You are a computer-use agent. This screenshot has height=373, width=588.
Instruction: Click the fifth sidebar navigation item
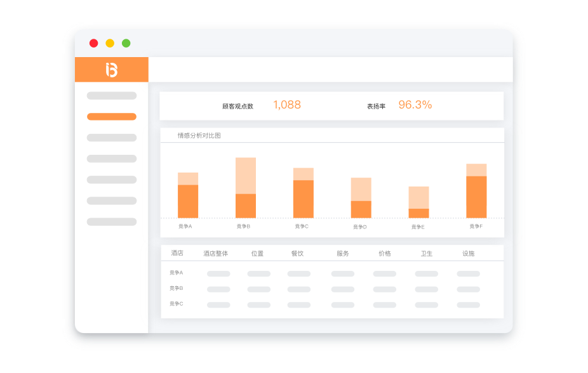pyautogui.click(x=112, y=180)
